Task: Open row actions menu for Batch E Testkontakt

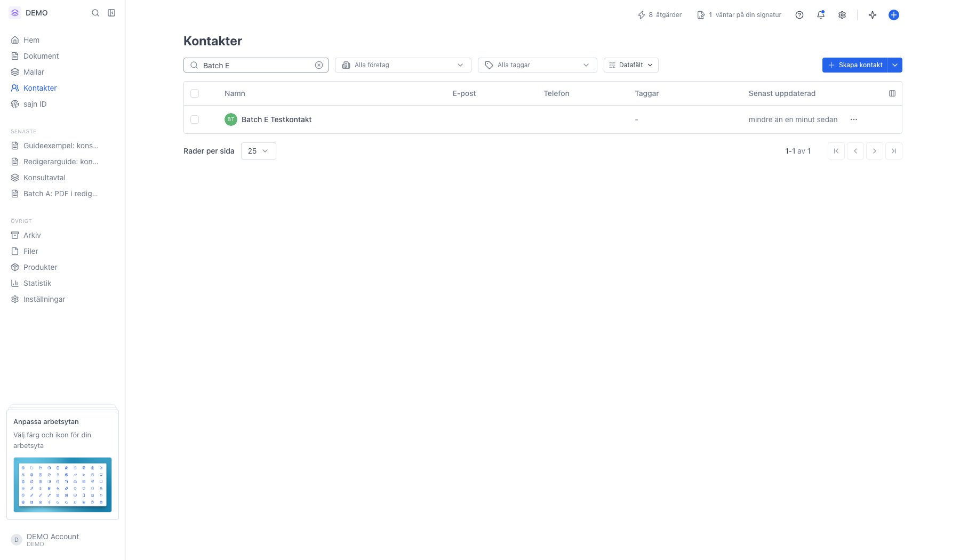Action: tap(854, 119)
